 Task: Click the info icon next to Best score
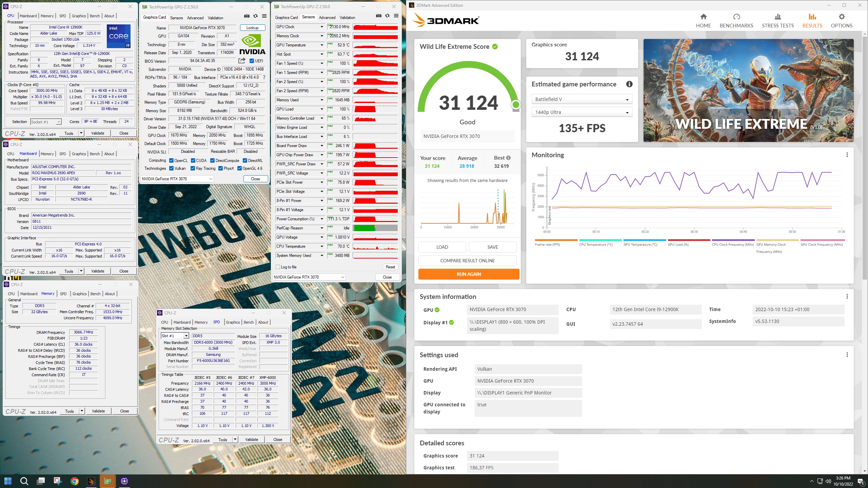[x=508, y=158]
